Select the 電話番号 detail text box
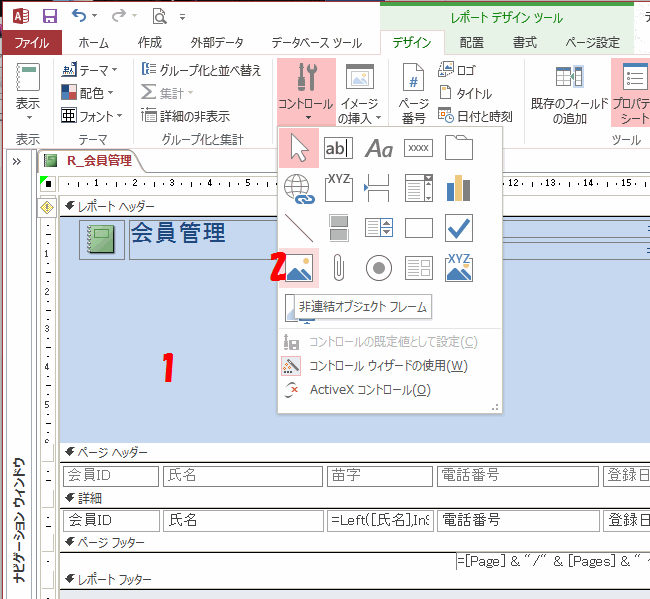This screenshot has width=650, height=599. click(x=519, y=521)
